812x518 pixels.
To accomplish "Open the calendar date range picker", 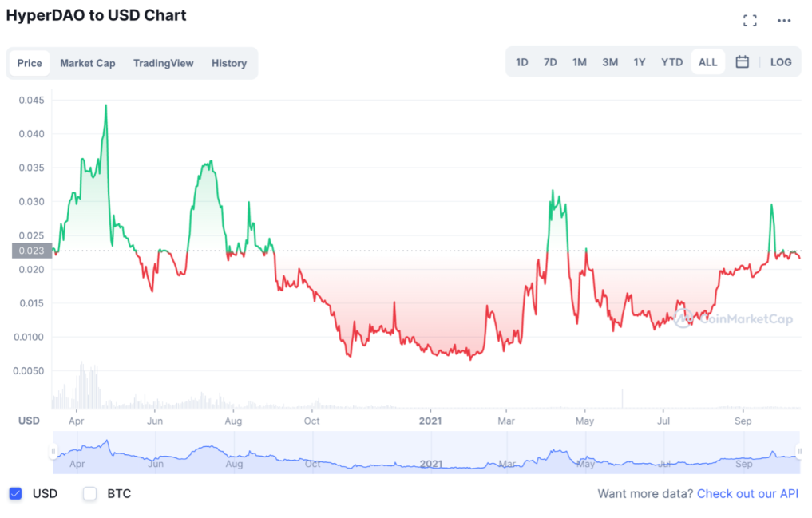I will 742,62.
